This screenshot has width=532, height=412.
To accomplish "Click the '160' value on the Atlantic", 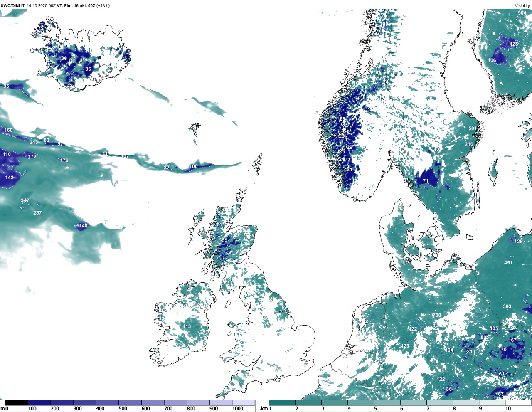I will (x=8, y=130).
